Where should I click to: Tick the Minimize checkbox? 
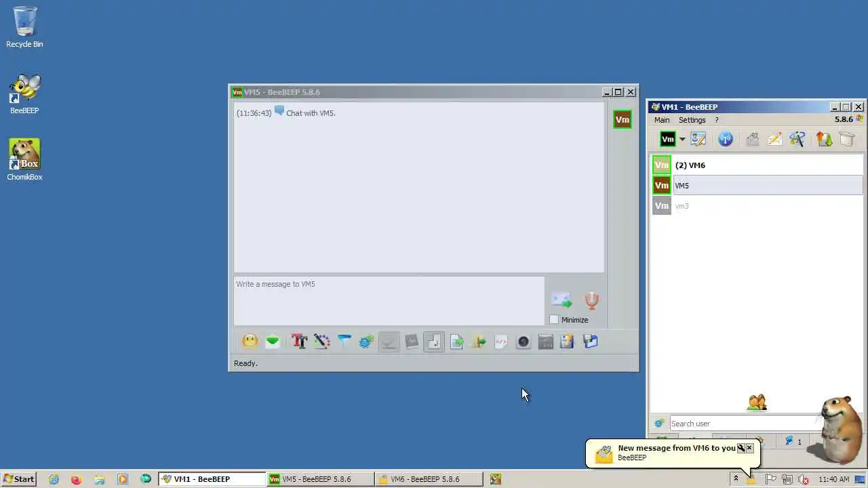(554, 319)
